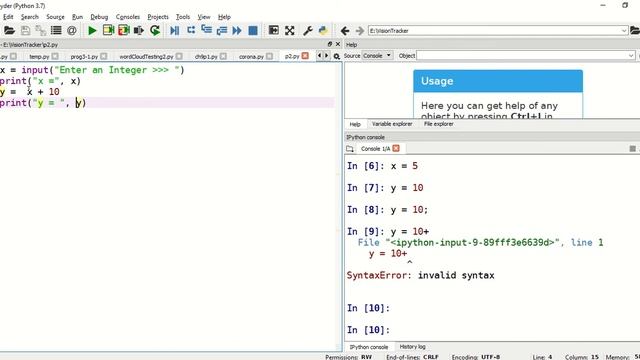Click Run cell and advance icon
Viewport: 640px width, 360px height.
(124, 31)
